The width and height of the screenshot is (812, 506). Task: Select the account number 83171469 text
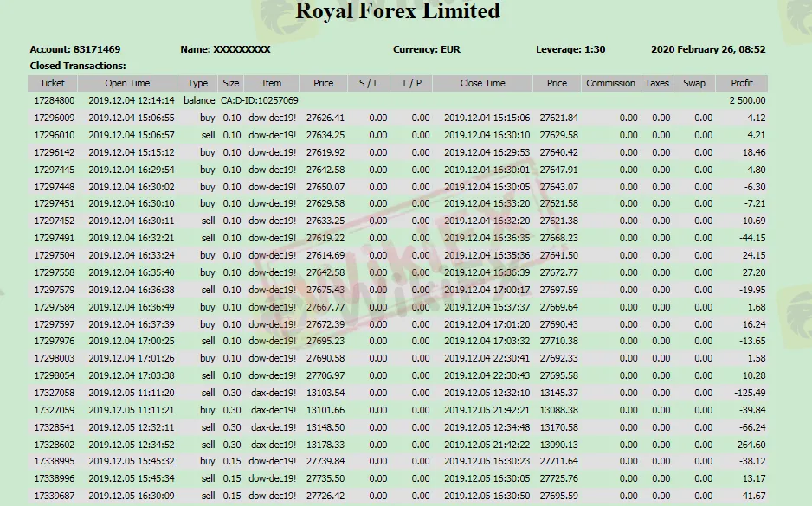coord(97,49)
